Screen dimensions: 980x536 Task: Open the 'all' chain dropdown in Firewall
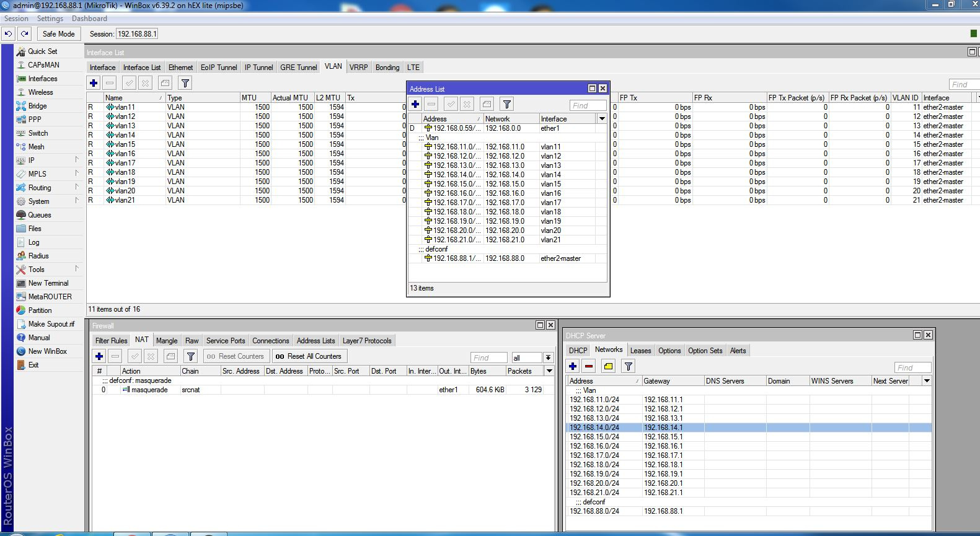coord(548,358)
